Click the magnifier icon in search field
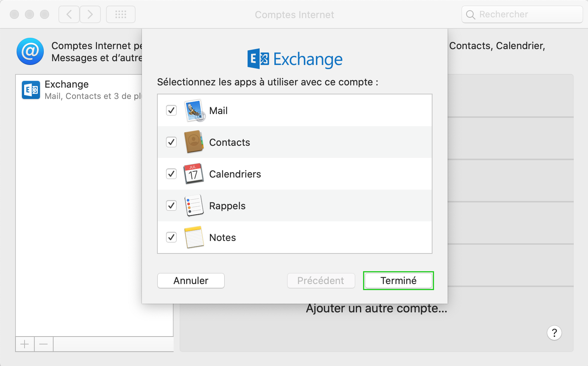The image size is (588, 366). pyautogui.click(x=471, y=15)
